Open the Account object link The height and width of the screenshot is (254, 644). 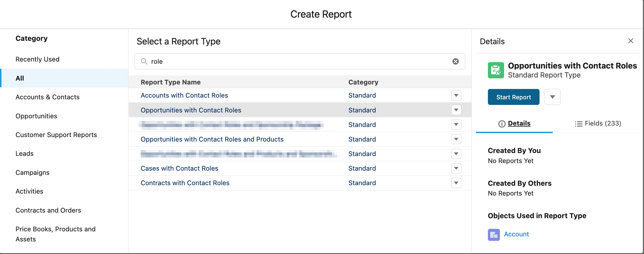click(x=516, y=234)
